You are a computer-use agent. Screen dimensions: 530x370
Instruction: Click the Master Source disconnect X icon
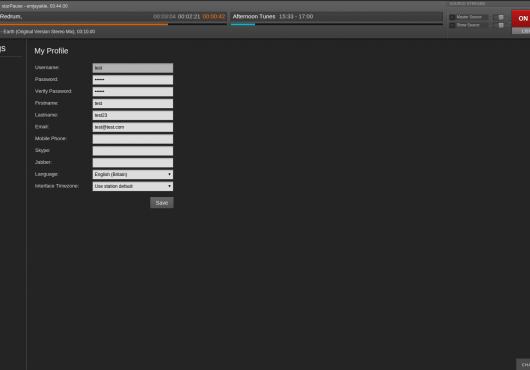click(452, 17)
